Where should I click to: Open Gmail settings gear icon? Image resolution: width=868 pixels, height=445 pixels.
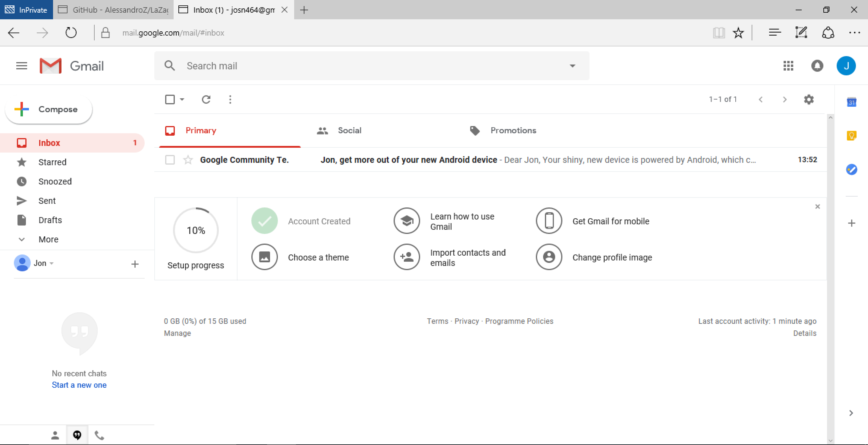808,99
